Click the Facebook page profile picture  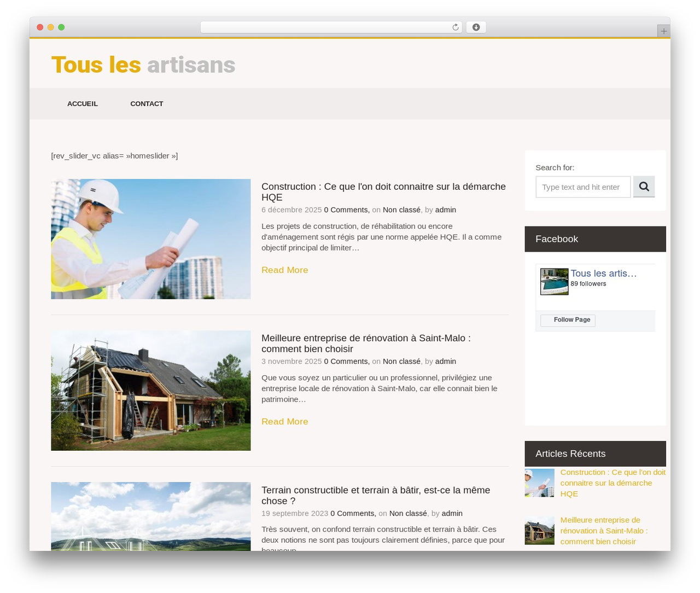(554, 282)
